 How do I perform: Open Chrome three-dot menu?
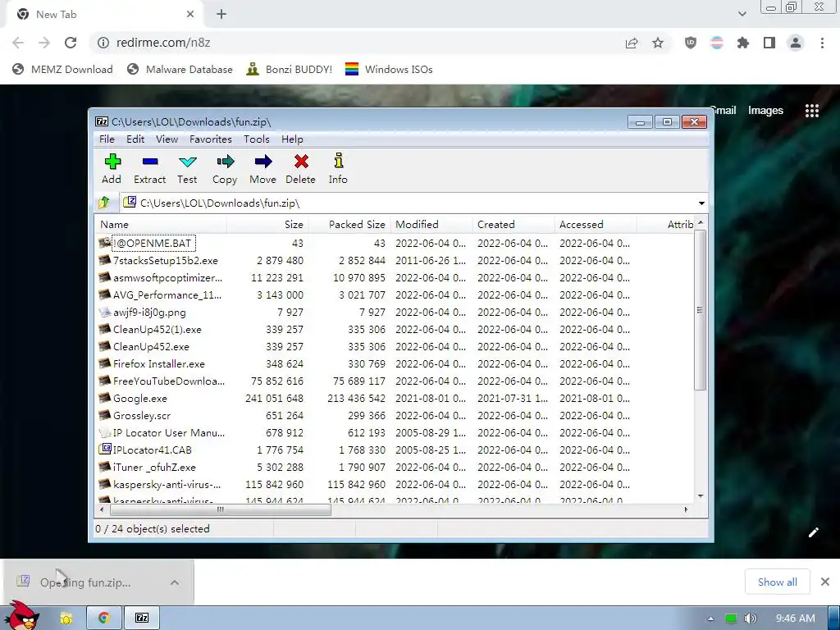pos(822,43)
